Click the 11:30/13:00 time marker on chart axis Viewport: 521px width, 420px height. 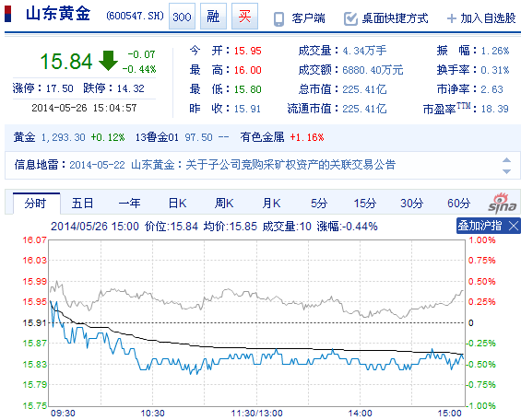coord(257,414)
